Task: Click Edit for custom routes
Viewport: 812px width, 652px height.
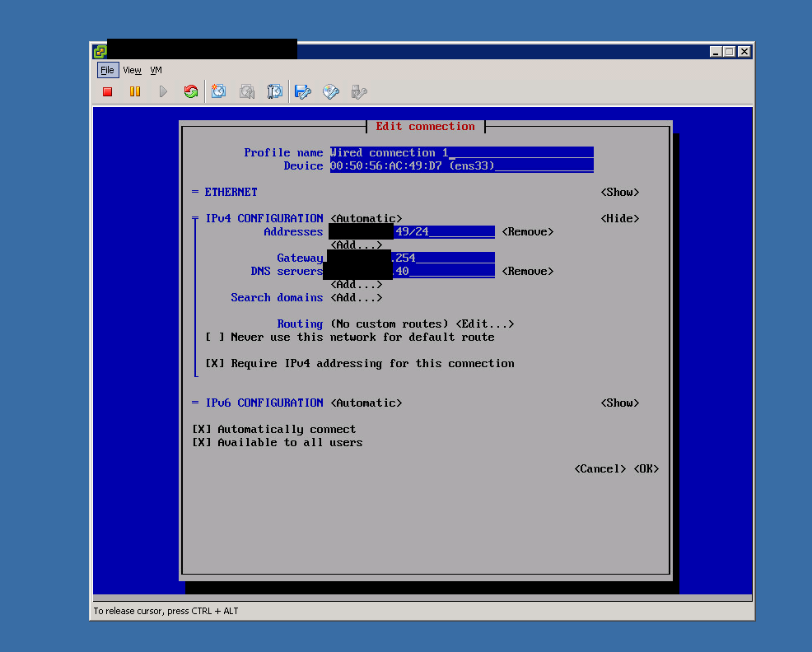Action: 485,324
